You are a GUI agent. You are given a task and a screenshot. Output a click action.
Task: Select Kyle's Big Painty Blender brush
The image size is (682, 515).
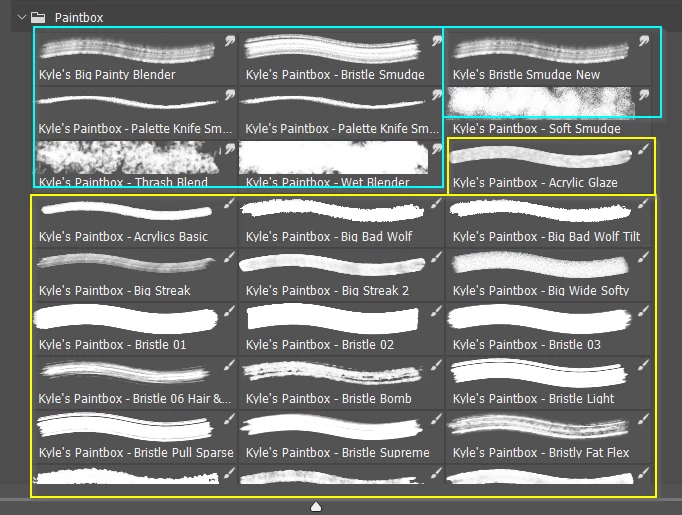pyautogui.click(x=135, y=58)
